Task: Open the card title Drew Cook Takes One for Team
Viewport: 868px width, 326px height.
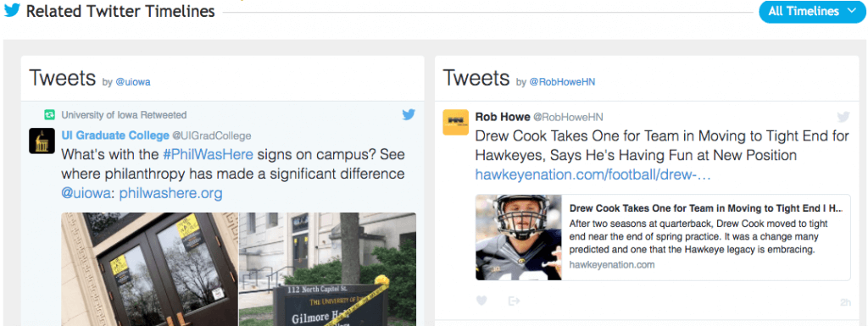Action: click(x=706, y=209)
